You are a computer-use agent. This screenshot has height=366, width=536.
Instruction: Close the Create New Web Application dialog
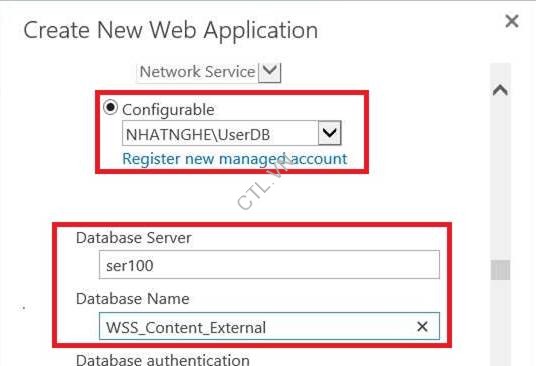click(512, 21)
